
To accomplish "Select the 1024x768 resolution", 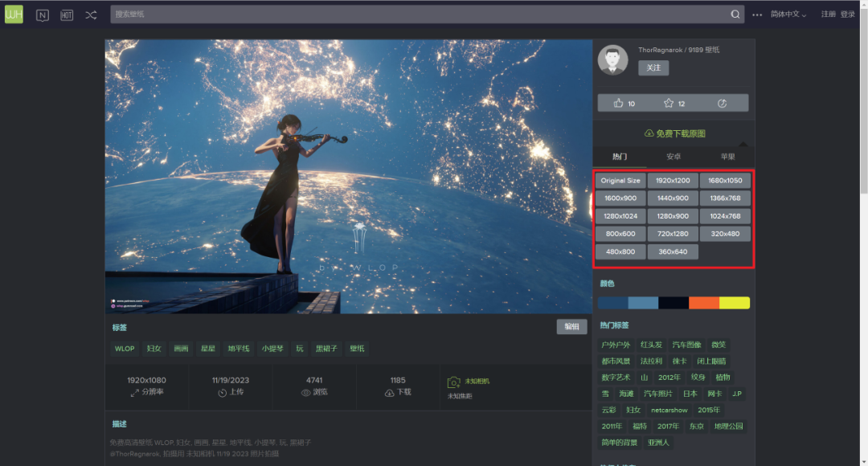I will (725, 216).
